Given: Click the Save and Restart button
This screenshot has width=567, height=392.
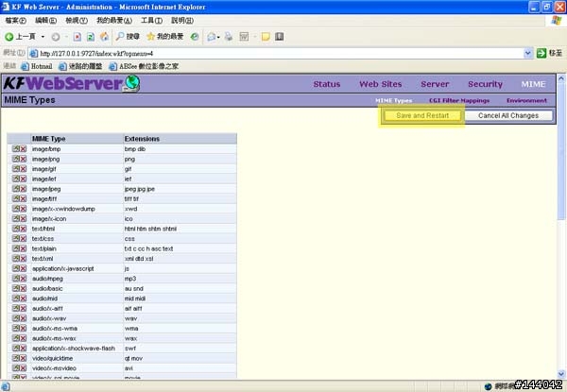Looking at the screenshot, I should [422, 115].
